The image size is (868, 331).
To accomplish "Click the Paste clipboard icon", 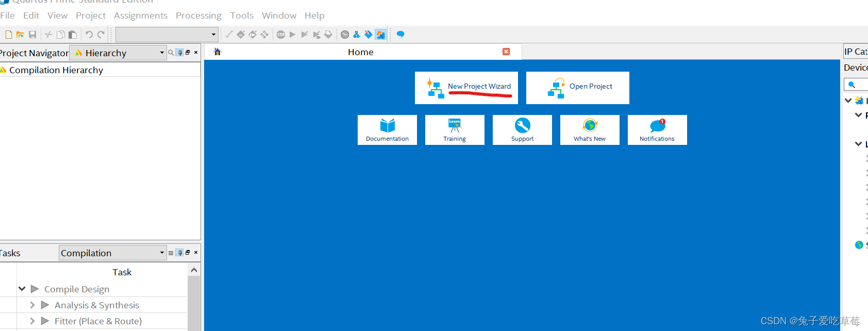I will click(x=73, y=35).
